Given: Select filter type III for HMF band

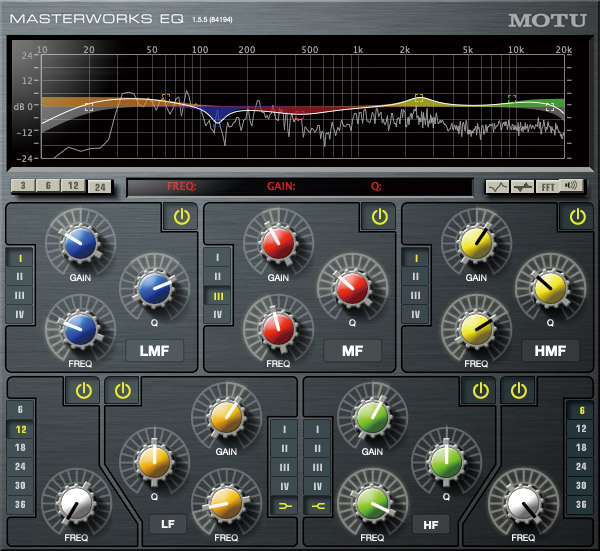Looking at the screenshot, I should (x=416, y=296).
